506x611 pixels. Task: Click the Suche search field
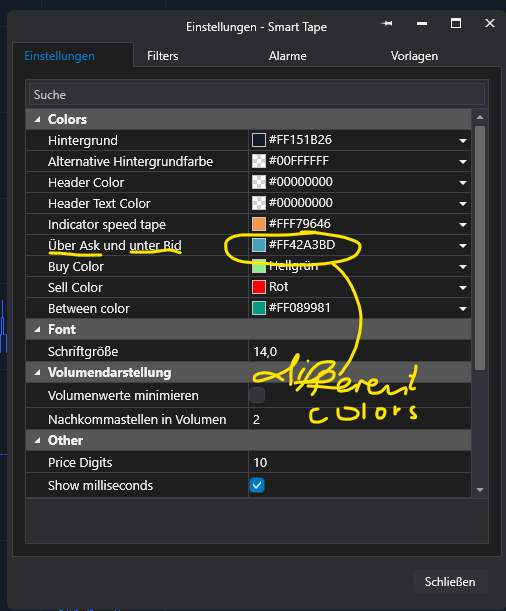click(257, 95)
